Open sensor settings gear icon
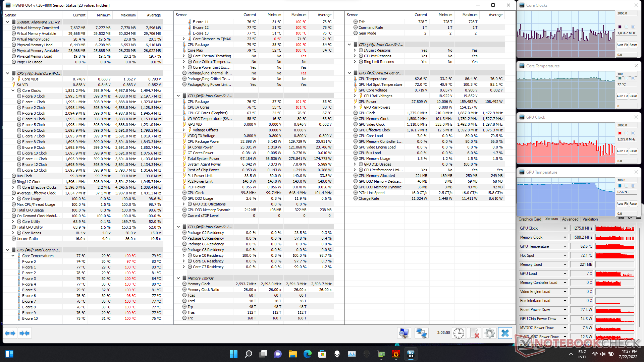Viewport: 644px width, 362px height. point(489,333)
